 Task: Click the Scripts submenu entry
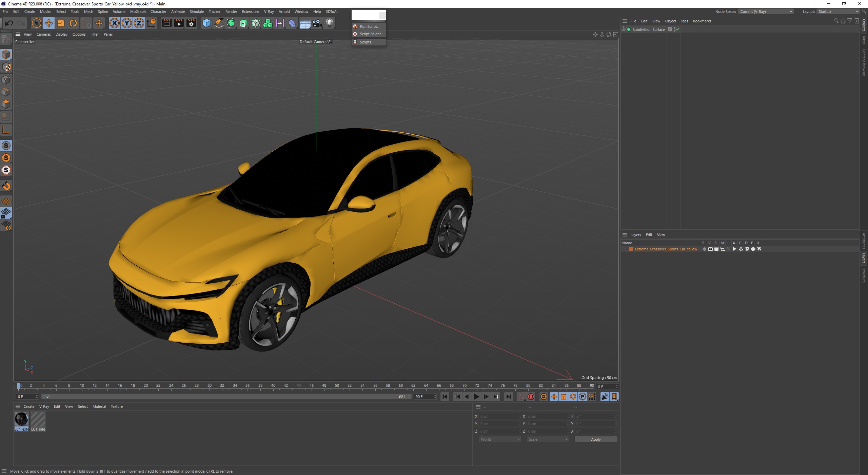pos(369,42)
